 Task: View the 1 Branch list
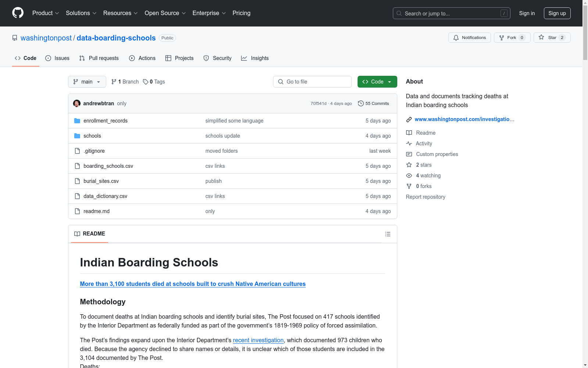coord(125,82)
